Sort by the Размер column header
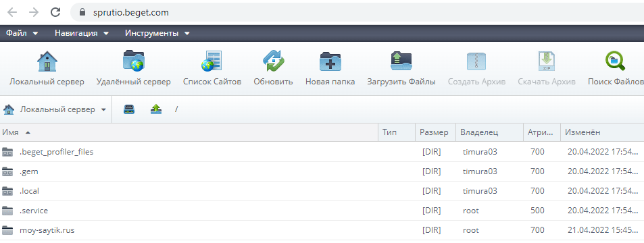The image size is (644, 243). point(435,132)
